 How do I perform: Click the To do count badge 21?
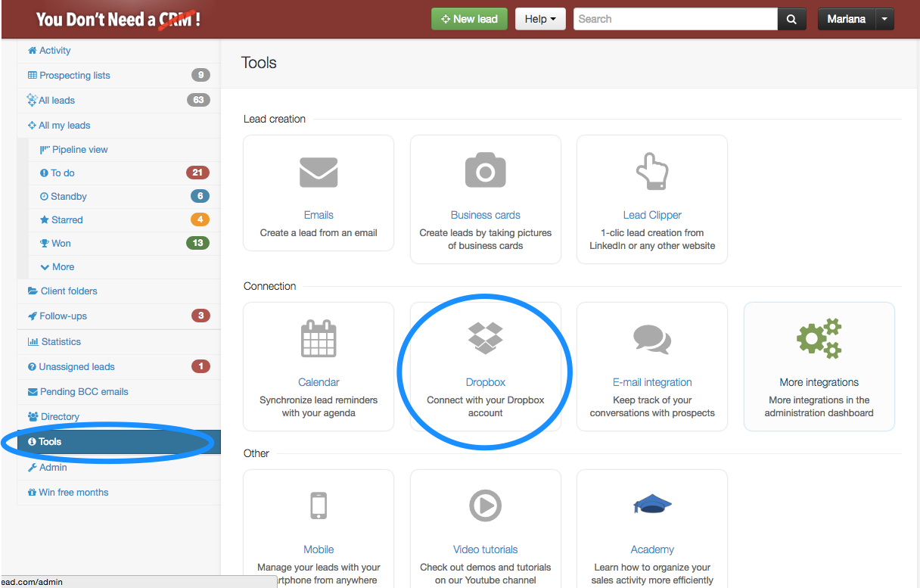(x=197, y=173)
